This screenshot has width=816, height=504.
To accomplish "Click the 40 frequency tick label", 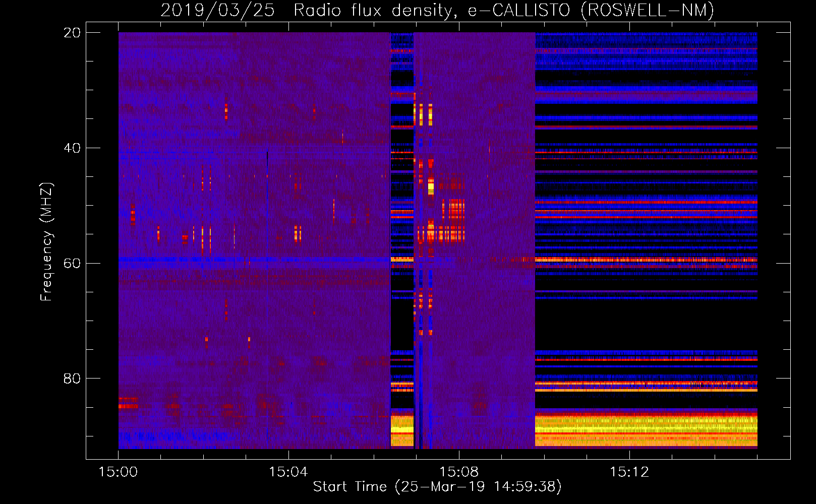I will (72, 148).
